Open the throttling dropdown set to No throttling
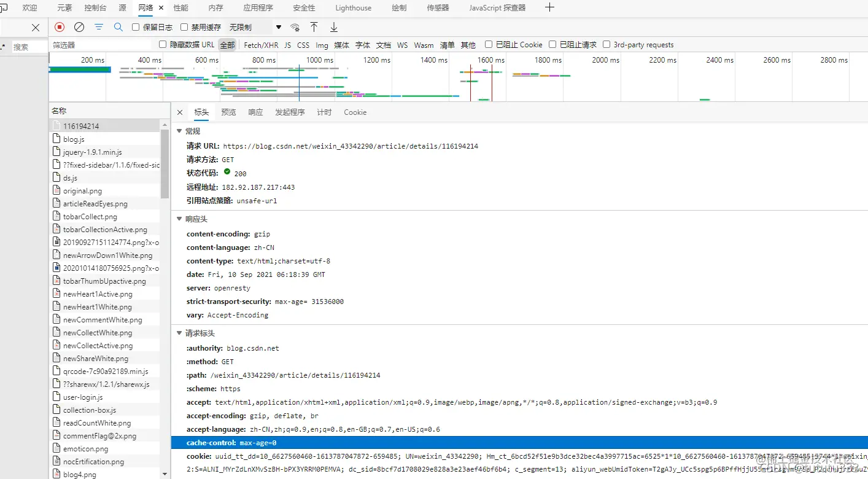This screenshot has width=868, height=479. pos(255,27)
